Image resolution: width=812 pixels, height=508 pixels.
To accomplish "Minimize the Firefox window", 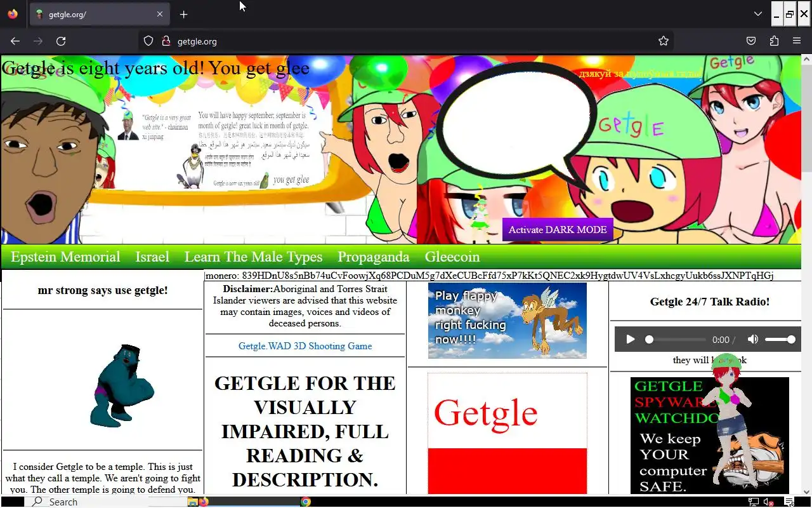I will click(776, 14).
